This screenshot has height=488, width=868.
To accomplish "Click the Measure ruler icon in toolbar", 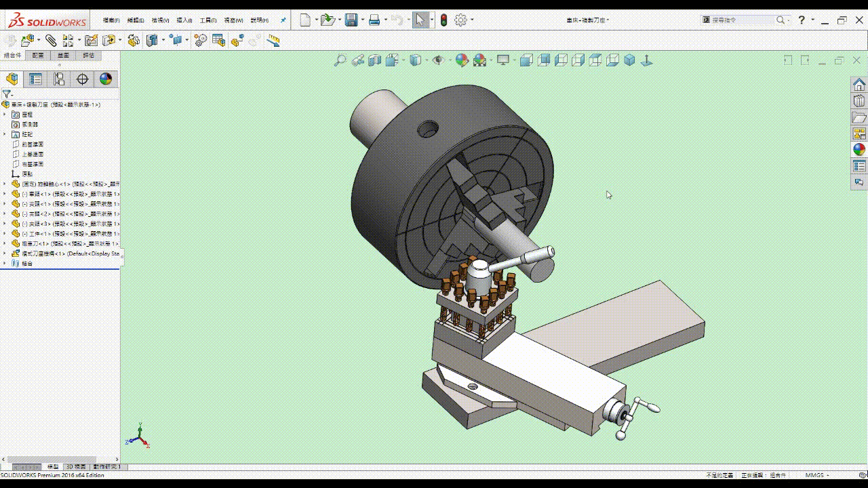I will (x=273, y=41).
